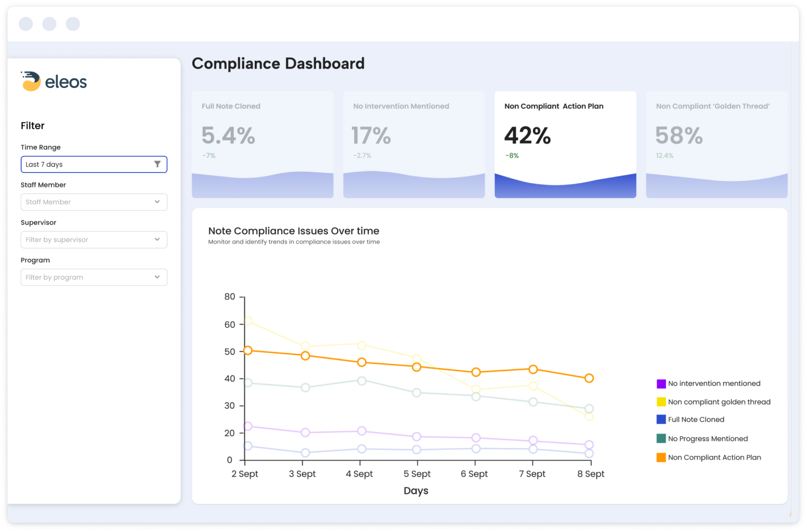Select the Non Compliant Action Plan 42% card
This screenshot has width=807, height=532.
click(566, 145)
